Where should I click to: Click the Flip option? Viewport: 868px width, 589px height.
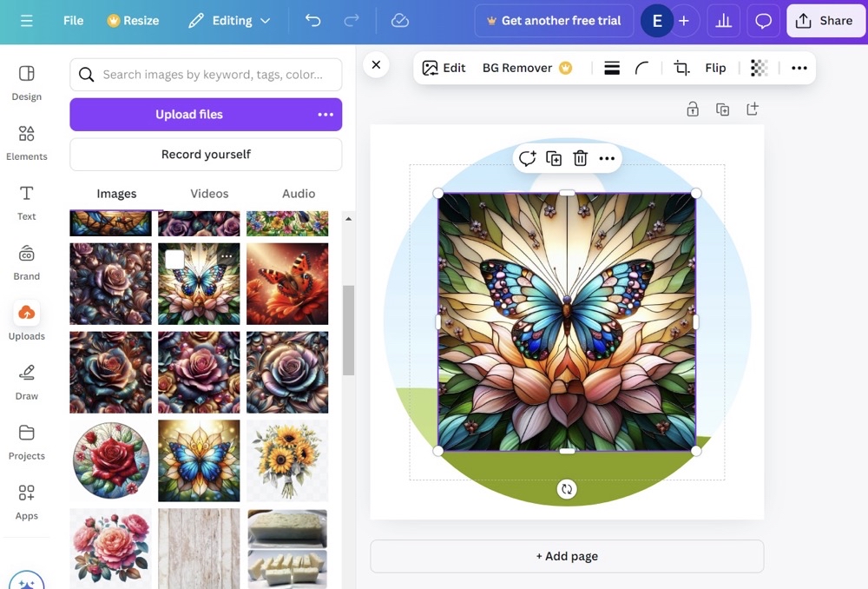(x=715, y=68)
